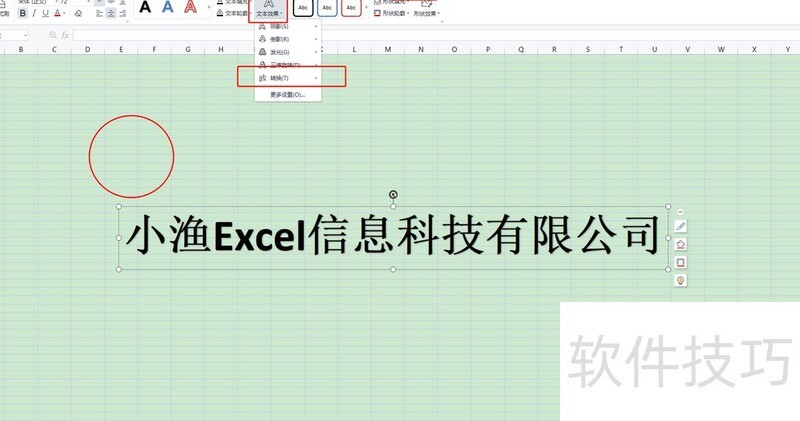Collapse the floating toolbar with minus icon

(680, 212)
